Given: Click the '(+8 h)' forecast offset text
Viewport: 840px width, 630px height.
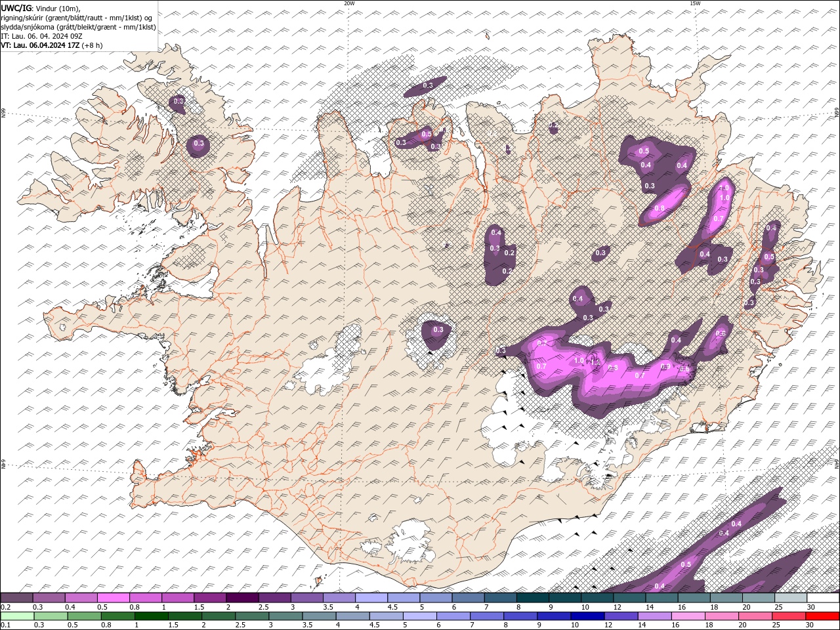Looking at the screenshot, I should pos(92,45).
